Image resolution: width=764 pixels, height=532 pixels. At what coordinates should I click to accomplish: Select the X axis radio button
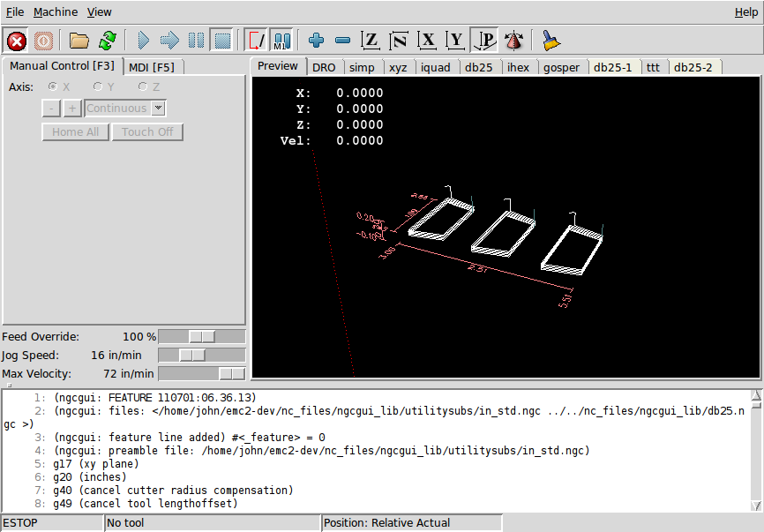[53, 86]
